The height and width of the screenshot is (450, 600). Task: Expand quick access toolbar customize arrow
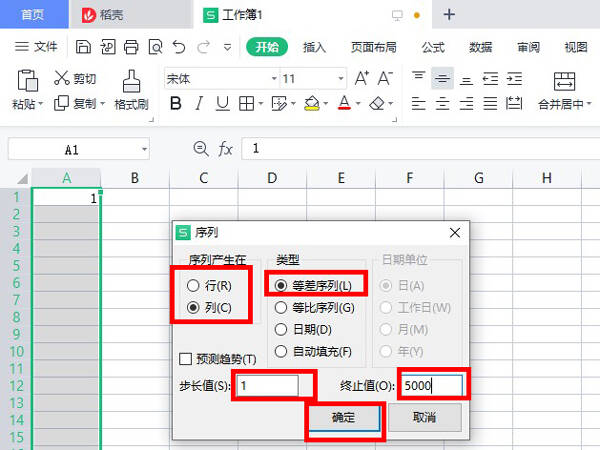pyautogui.click(x=227, y=47)
